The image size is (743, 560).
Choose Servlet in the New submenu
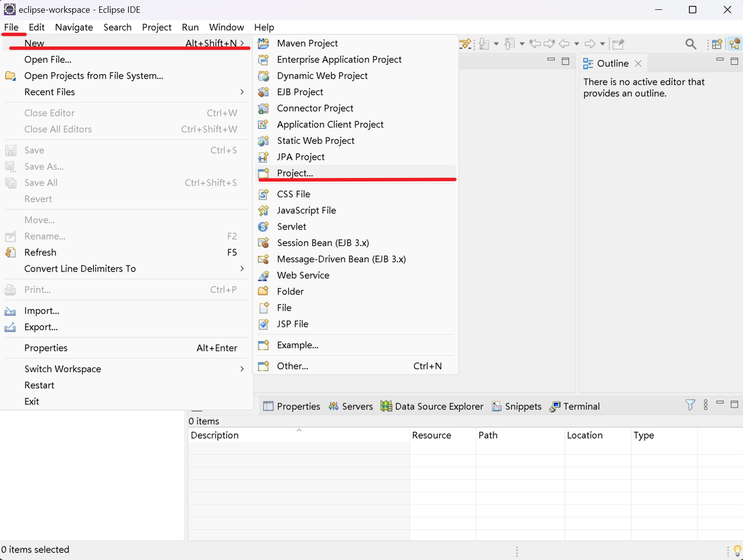click(x=356, y=226)
